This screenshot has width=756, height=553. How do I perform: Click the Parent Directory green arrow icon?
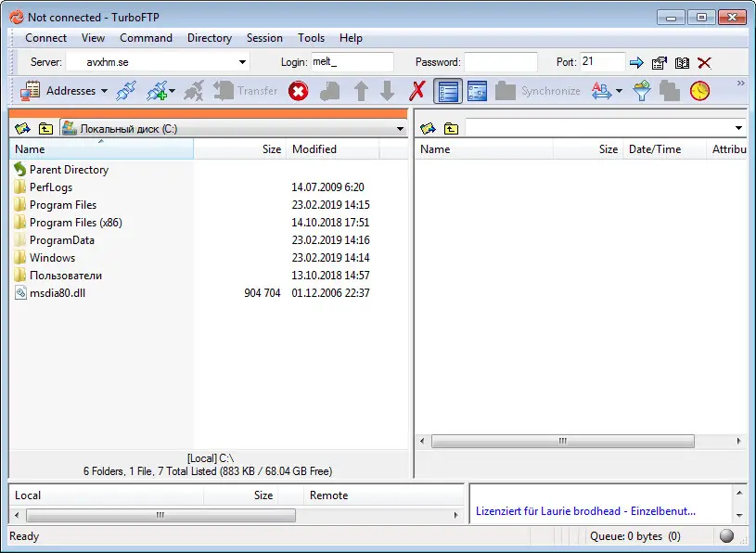pos(19,169)
